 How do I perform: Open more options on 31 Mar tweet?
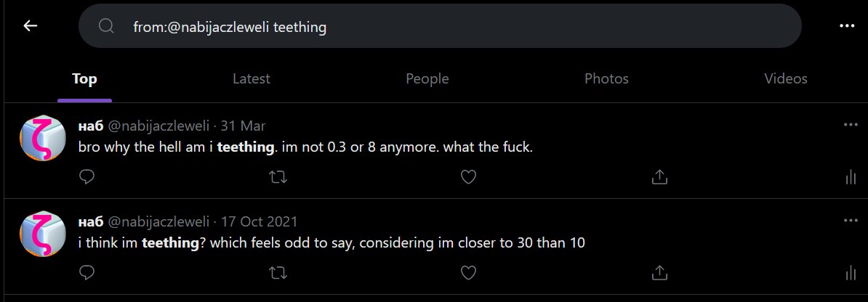(851, 125)
